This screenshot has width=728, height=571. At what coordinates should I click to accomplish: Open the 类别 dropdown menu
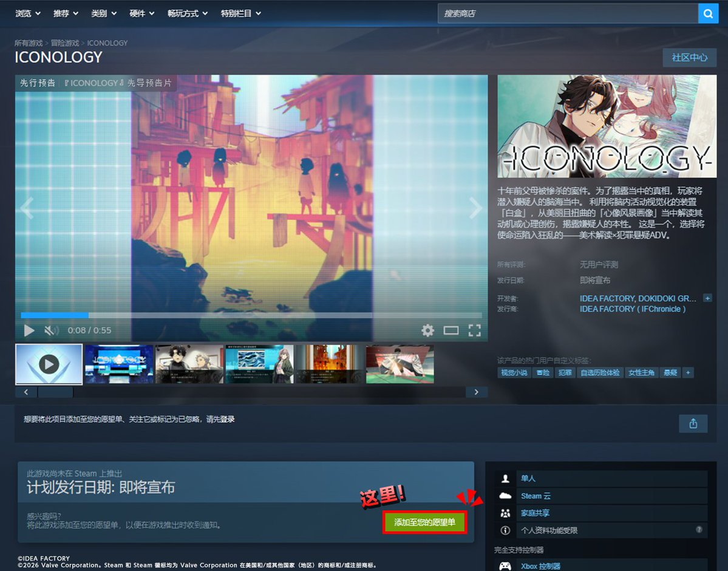click(104, 13)
